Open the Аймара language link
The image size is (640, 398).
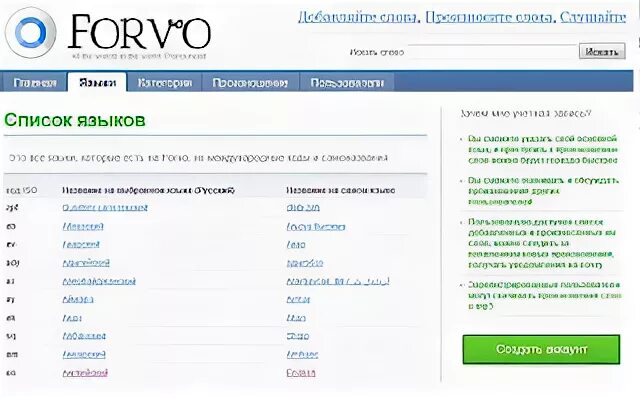click(x=78, y=299)
